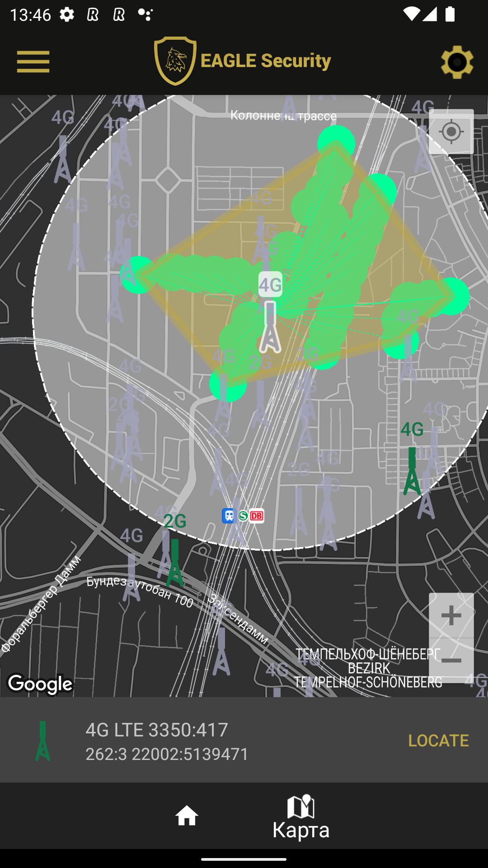This screenshot has width=488, height=868.
Task: Tap the green S-Bahn icon
Action: click(243, 516)
